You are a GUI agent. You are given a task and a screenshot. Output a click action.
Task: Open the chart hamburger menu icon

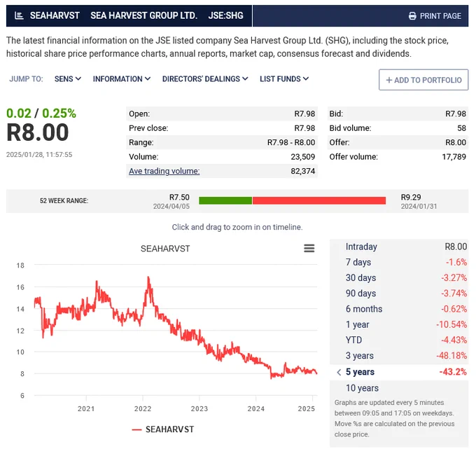coord(309,248)
